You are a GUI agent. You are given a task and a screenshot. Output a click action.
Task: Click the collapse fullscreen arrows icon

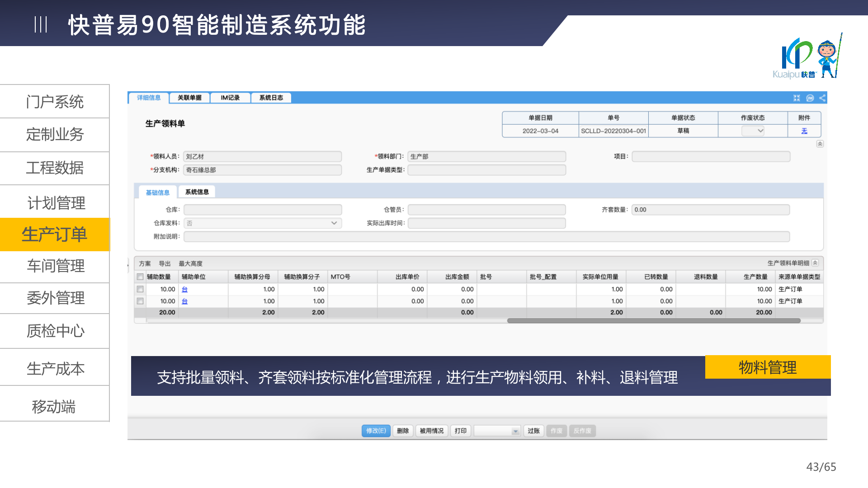tap(797, 98)
